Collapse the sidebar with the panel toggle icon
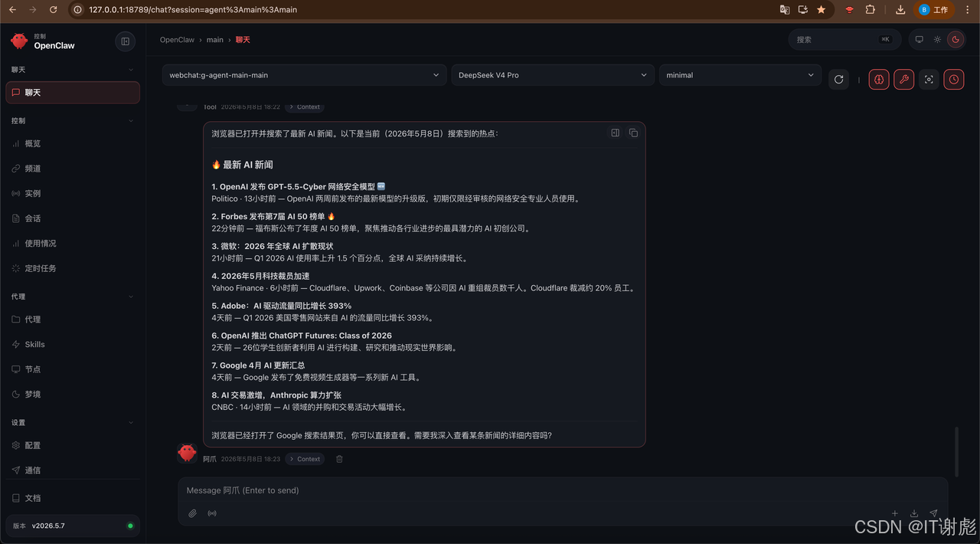This screenshot has width=980, height=544. point(126,41)
